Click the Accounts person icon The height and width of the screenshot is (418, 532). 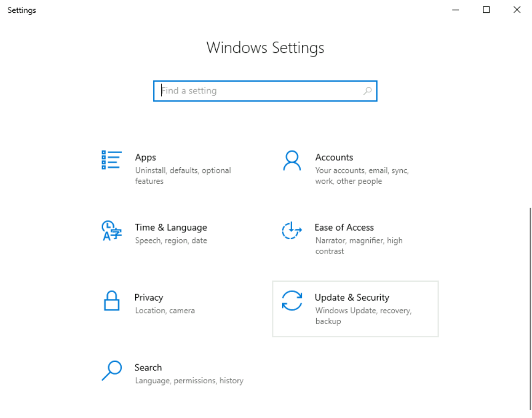point(292,160)
